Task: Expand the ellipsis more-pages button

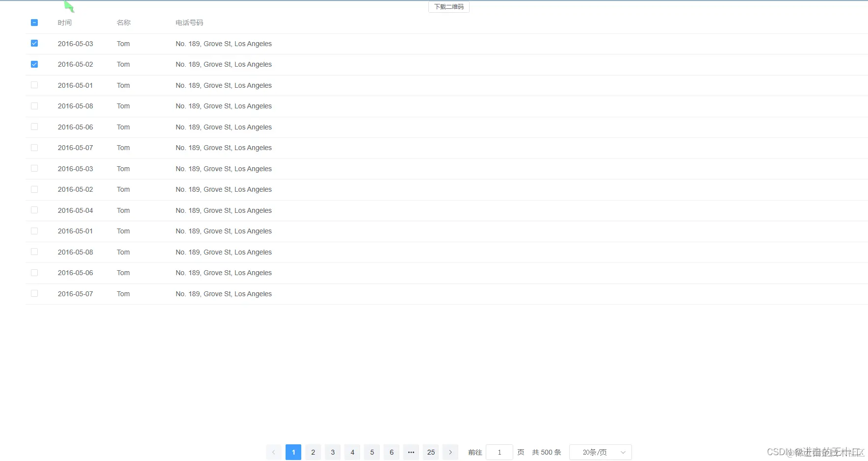Action: [411, 452]
